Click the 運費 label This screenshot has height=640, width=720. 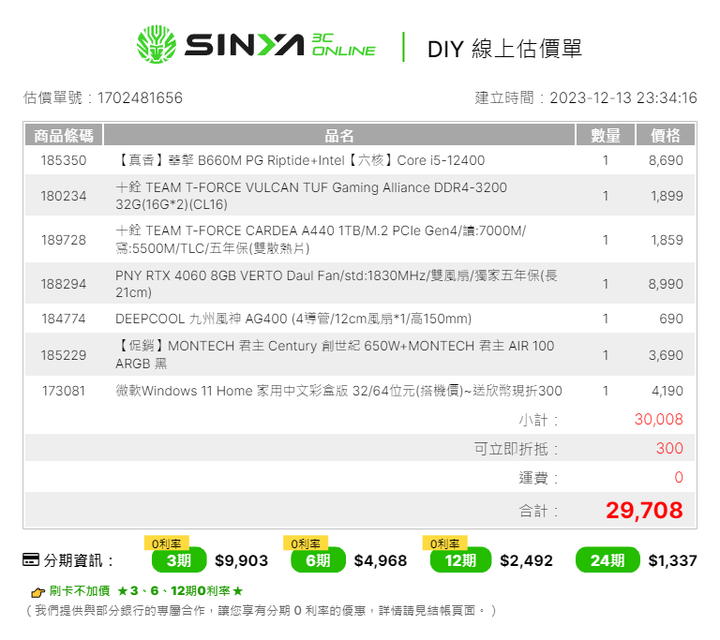coord(538,478)
